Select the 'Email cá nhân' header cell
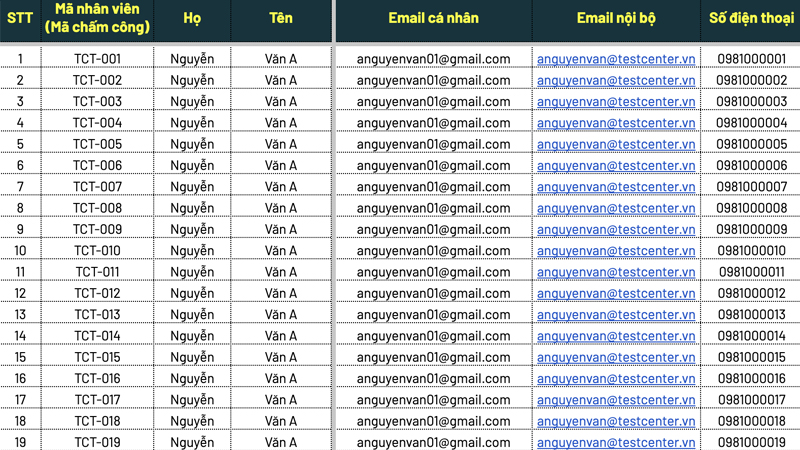This screenshot has height=450, width=800. [433, 19]
